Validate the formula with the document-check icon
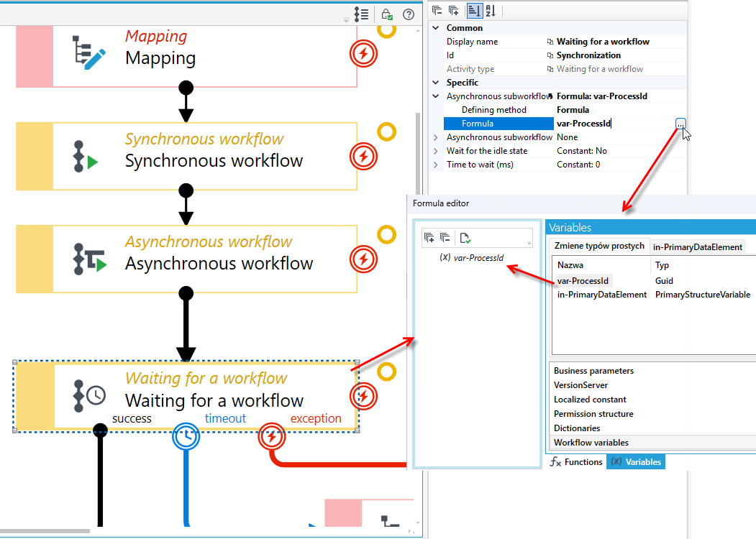The image size is (756, 539). pos(465,237)
